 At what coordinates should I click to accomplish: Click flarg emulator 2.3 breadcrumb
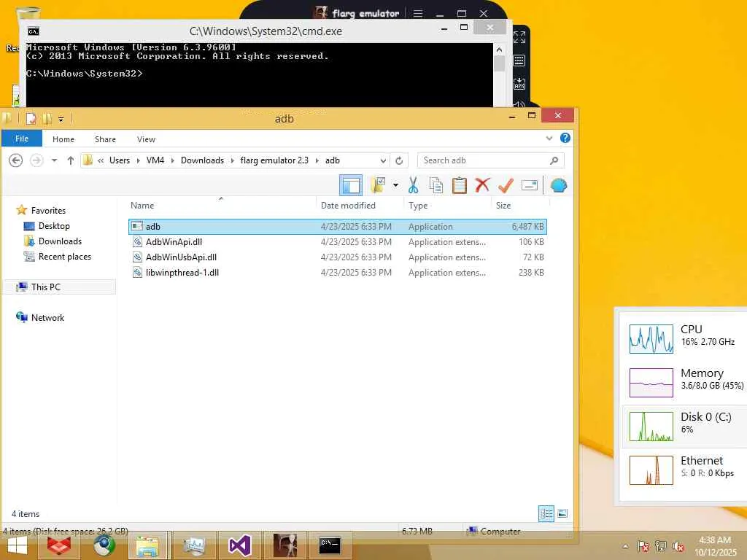point(274,160)
